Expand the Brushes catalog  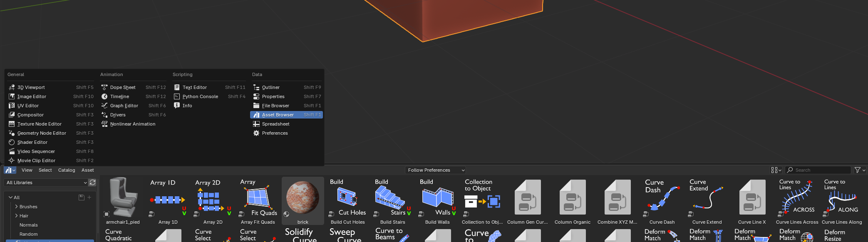pos(16,207)
